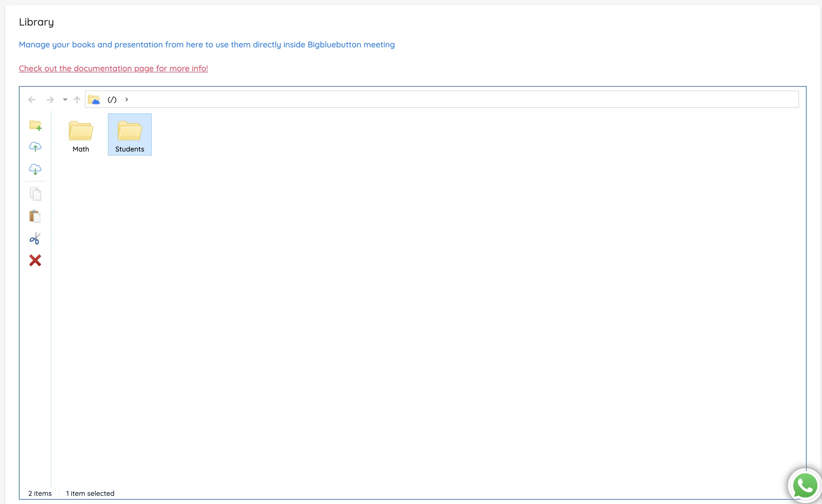
Task: Open the navigation history dropdown arrow
Action: [65, 99]
